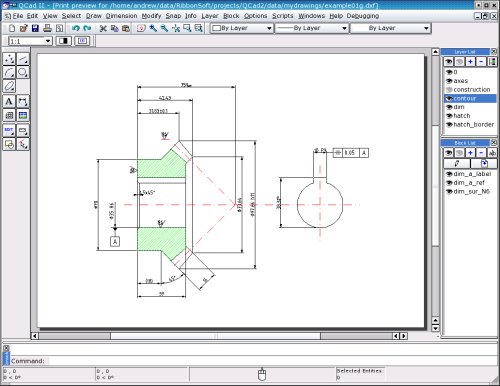This screenshot has width=500, height=386.
Task: Select the Points drawing tool
Action: tap(9, 59)
